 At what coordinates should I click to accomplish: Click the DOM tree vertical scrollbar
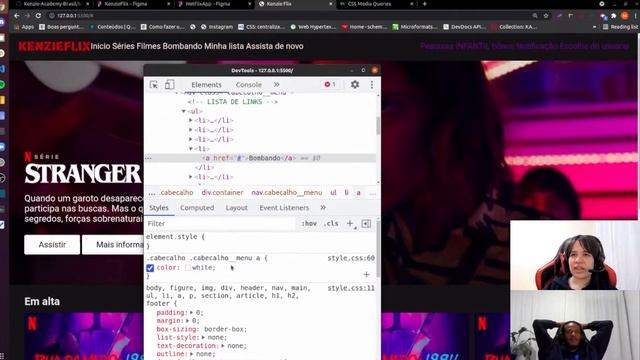pyautogui.click(x=378, y=126)
